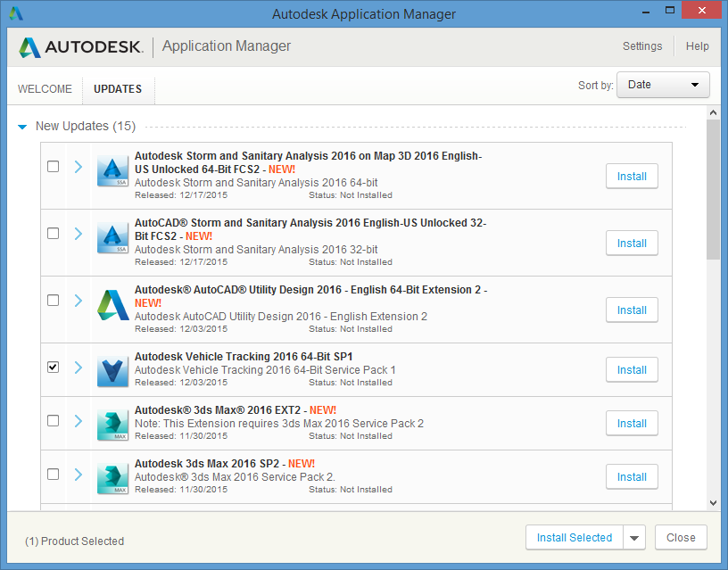Expand details for Vehicle Tracking 2016 64-Bit SP1
The height and width of the screenshot is (570, 728).
[79, 368]
